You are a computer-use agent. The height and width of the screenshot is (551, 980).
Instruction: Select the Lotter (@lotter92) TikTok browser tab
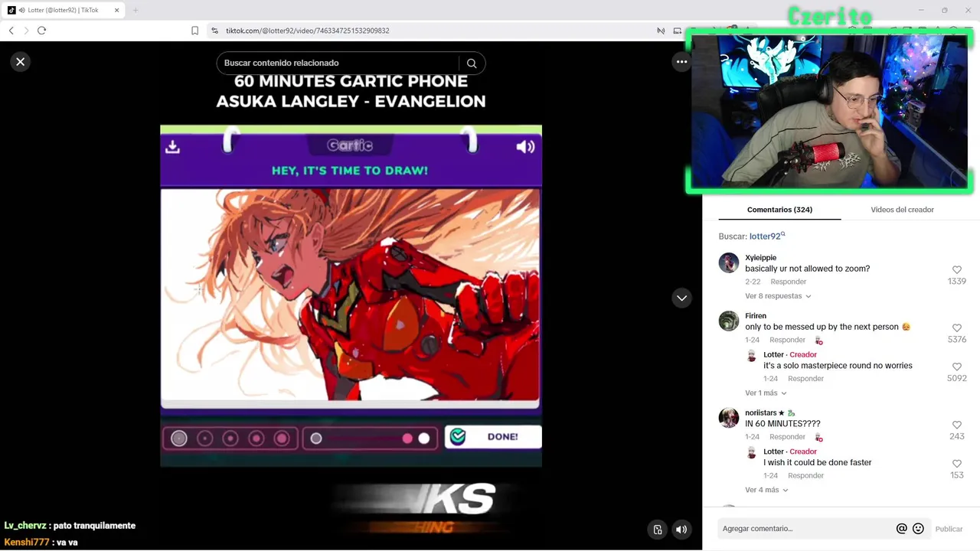pos(64,10)
